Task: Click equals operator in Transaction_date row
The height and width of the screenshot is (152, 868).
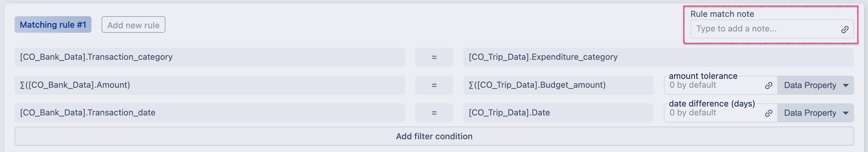Action: pyautogui.click(x=434, y=113)
